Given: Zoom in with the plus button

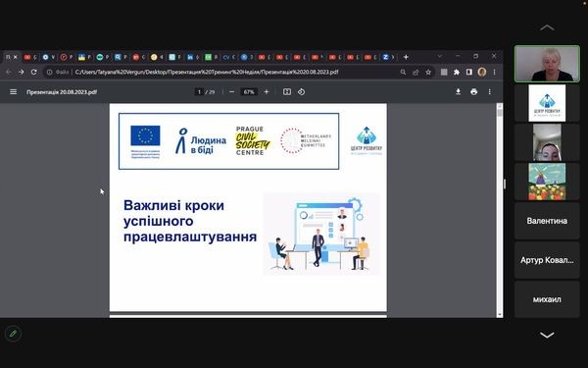Looking at the screenshot, I should [x=267, y=91].
